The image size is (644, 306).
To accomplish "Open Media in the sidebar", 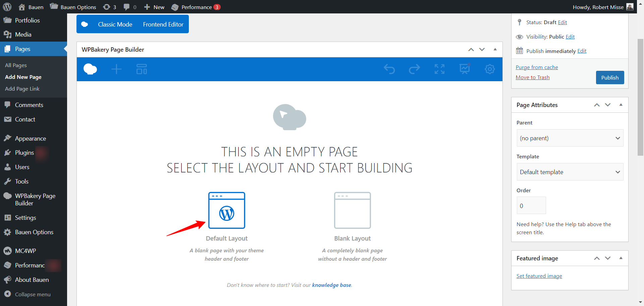I will pos(34,35).
